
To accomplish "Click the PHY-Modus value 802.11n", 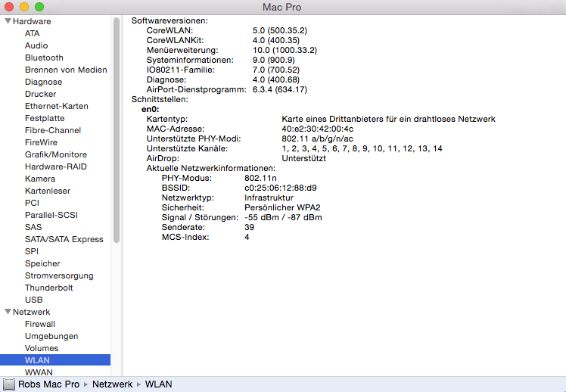I will 260,178.
